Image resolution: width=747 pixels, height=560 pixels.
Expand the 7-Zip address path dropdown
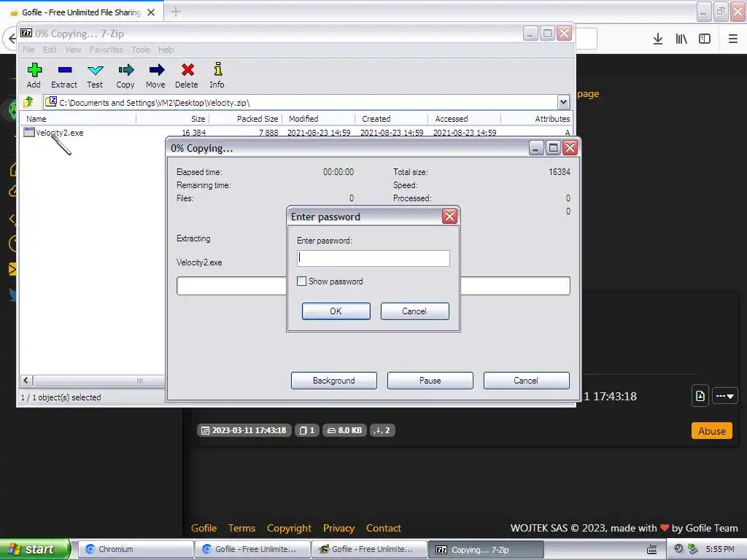[x=563, y=102]
